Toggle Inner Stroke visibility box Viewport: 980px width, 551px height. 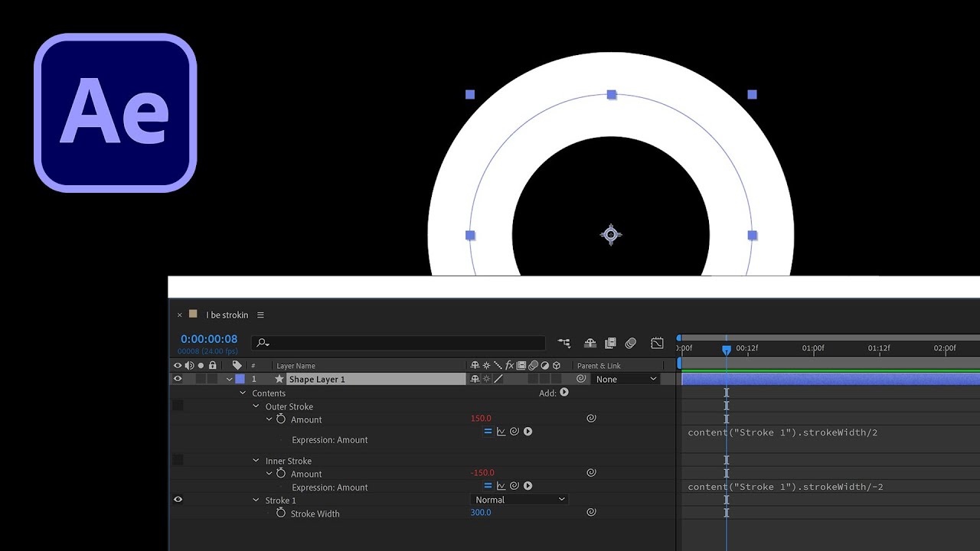178,460
